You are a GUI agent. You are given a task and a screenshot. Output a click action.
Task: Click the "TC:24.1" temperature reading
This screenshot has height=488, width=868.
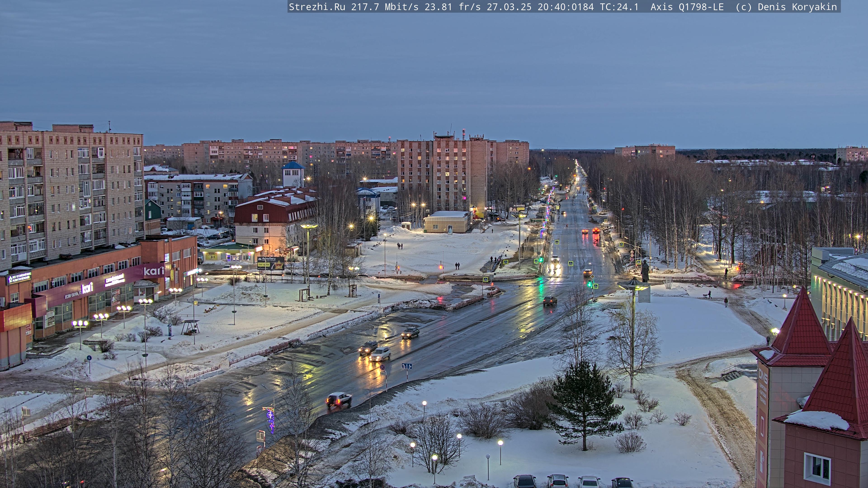619,7
